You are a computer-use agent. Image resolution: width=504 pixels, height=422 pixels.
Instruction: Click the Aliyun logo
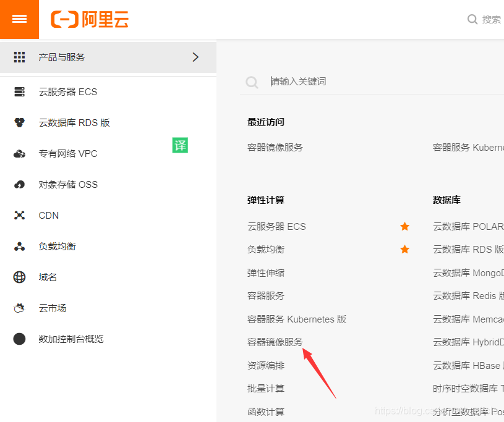[90, 19]
